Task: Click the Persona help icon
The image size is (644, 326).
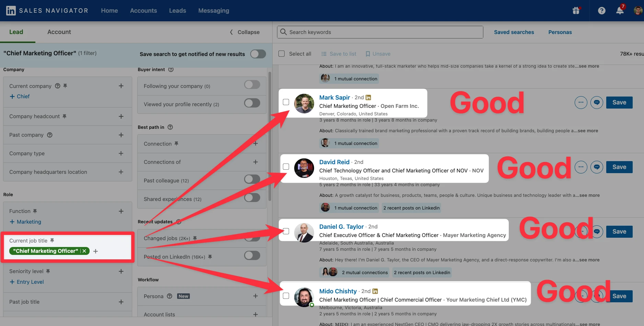Action: pos(170,296)
